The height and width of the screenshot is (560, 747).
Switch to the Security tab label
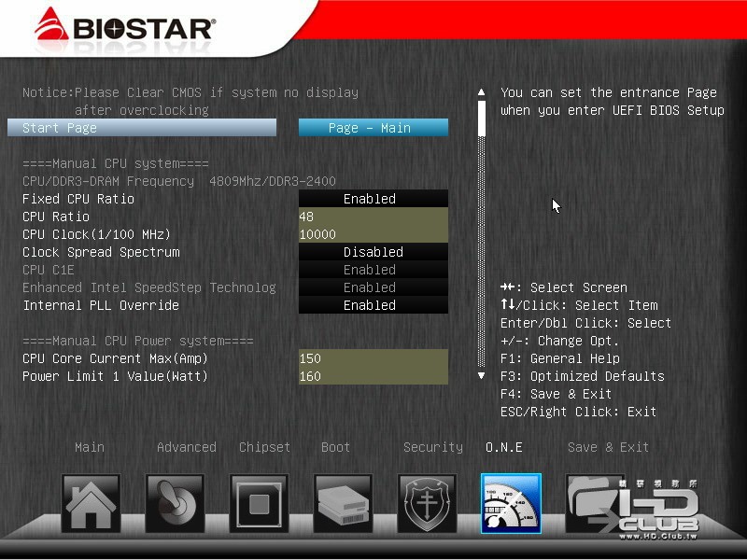pyautogui.click(x=433, y=447)
